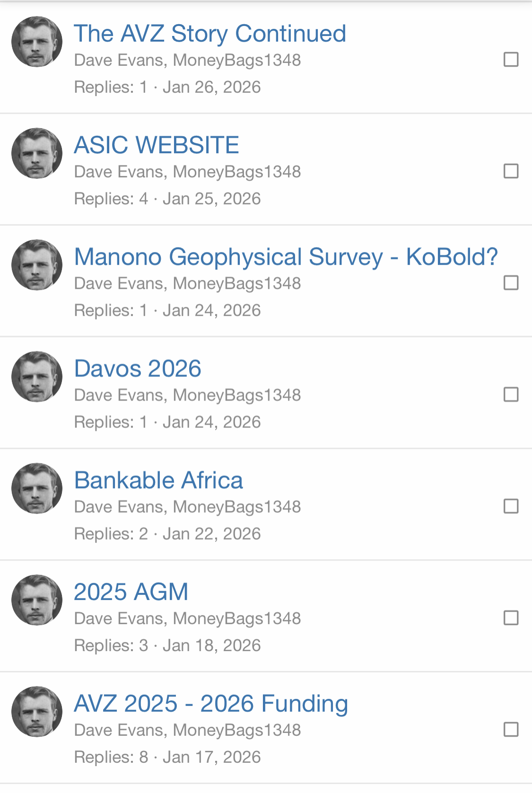This screenshot has width=532, height=793.
Task: Go to the Davos 2026 thread
Action: click(138, 368)
